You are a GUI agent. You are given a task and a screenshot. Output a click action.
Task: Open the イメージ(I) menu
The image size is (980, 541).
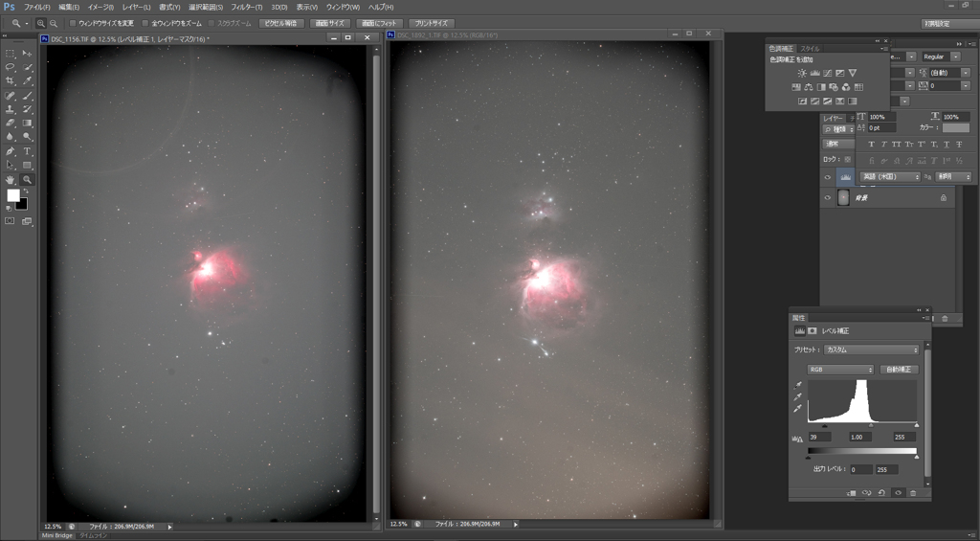(100, 7)
